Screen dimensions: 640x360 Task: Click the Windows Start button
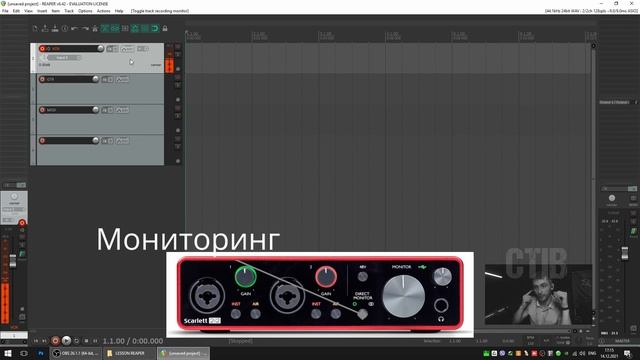[7, 353]
